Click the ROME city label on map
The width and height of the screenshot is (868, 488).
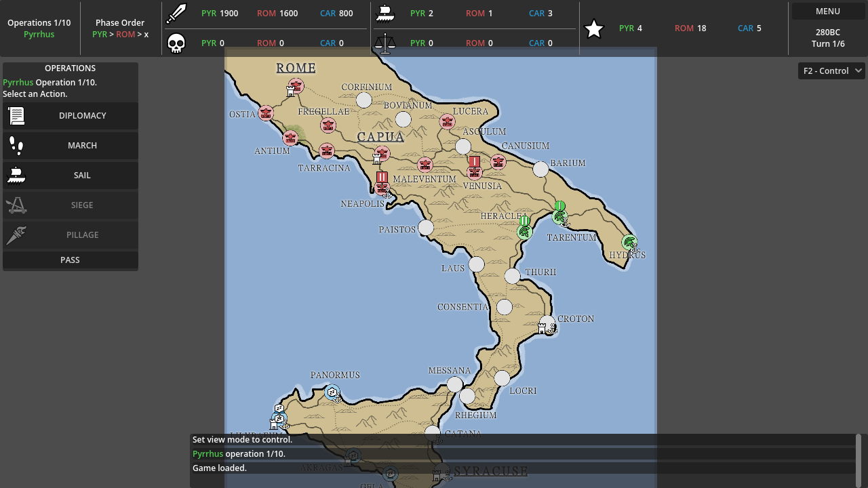(x=296, y=68)
